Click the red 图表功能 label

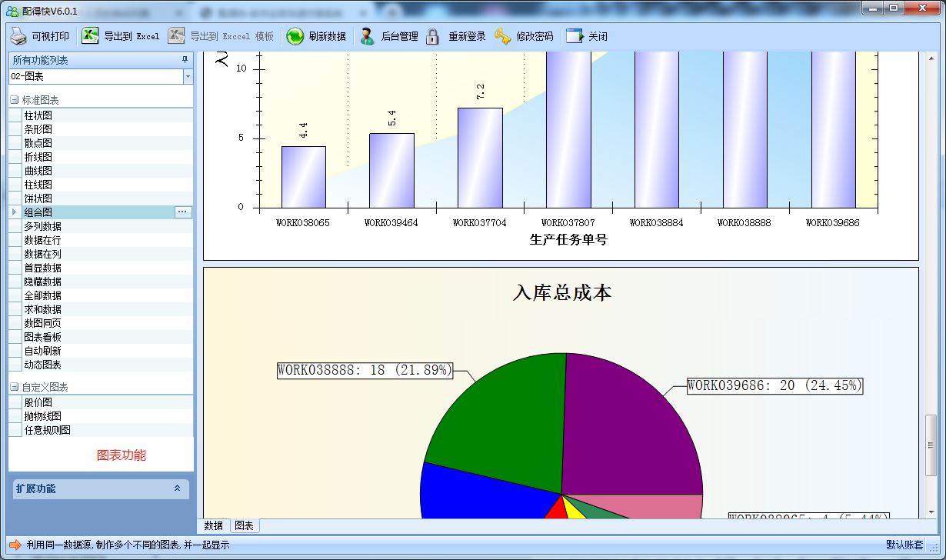[x=122, y=455]
